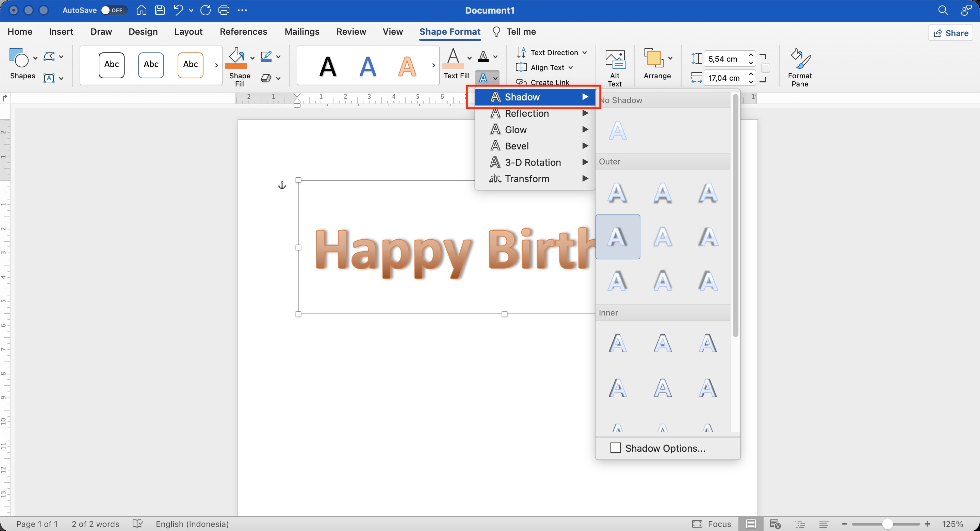Switch to the Design tab
This screenshot has width=980, height=531.
click(x=143, y=32)
